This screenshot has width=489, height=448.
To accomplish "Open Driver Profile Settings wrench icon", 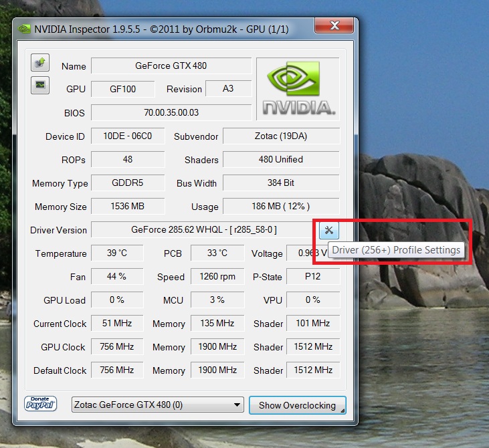I will click(328, 231).
